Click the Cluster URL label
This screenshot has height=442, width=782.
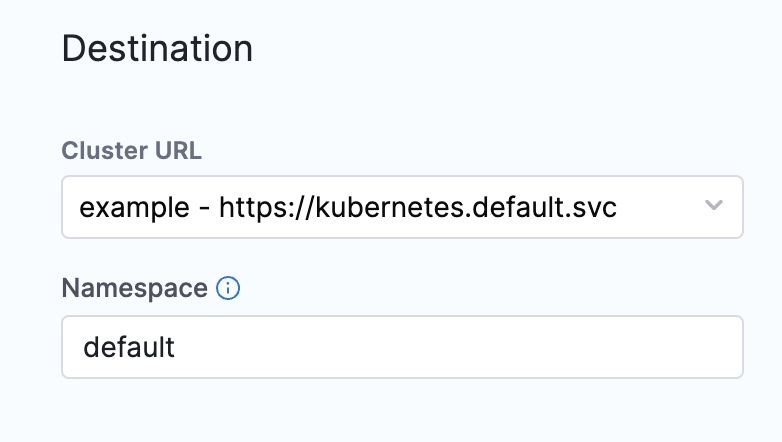[x=132, y=150]
